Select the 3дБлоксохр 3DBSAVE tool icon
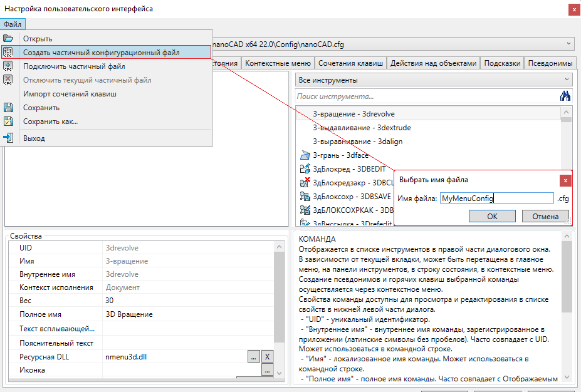Screen dimensions: 581x392 point(305,197)
